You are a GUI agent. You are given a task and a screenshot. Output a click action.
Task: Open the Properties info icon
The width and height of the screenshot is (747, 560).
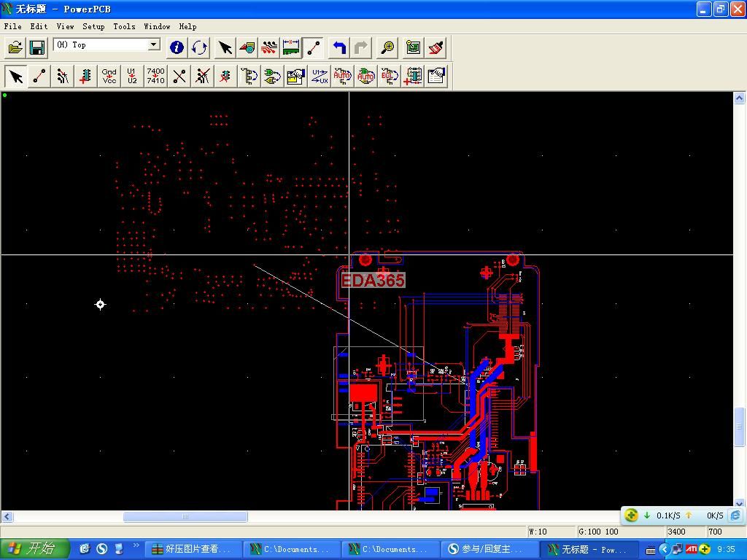pos(177,47)
